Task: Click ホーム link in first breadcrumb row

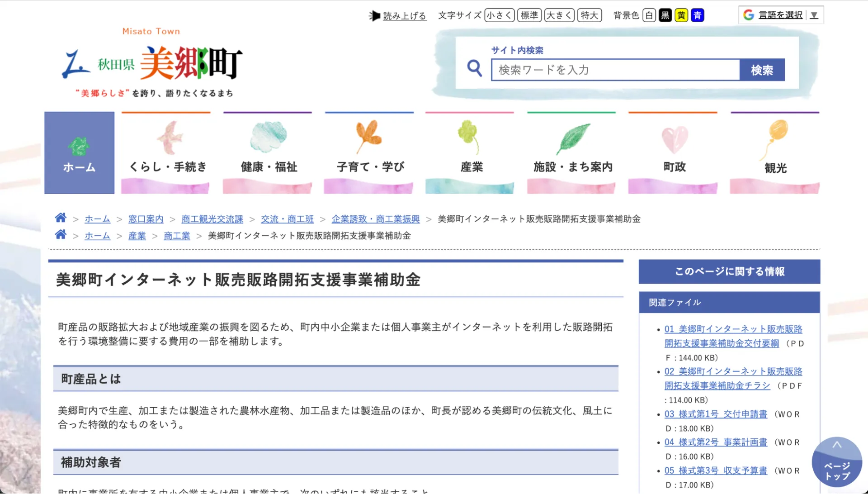Action: 97,219
